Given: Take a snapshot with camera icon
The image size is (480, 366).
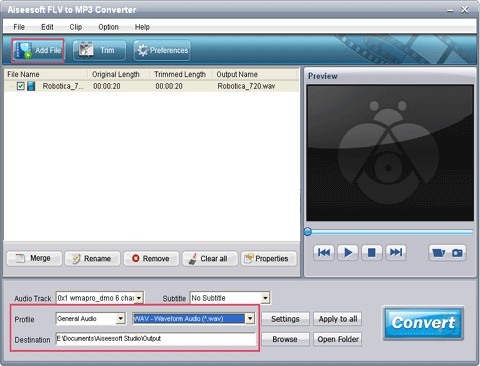Looking at the screenshot, I should tap(457, 253).
